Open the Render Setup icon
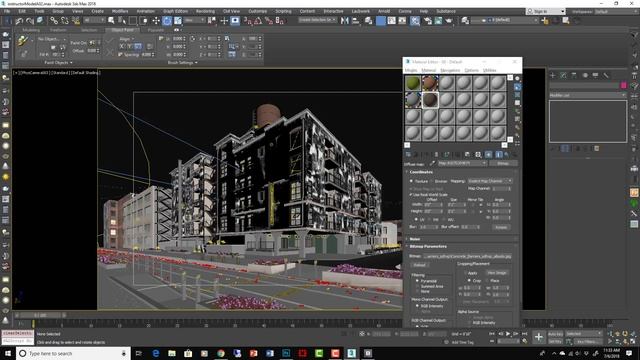 (x=427, y=20)
